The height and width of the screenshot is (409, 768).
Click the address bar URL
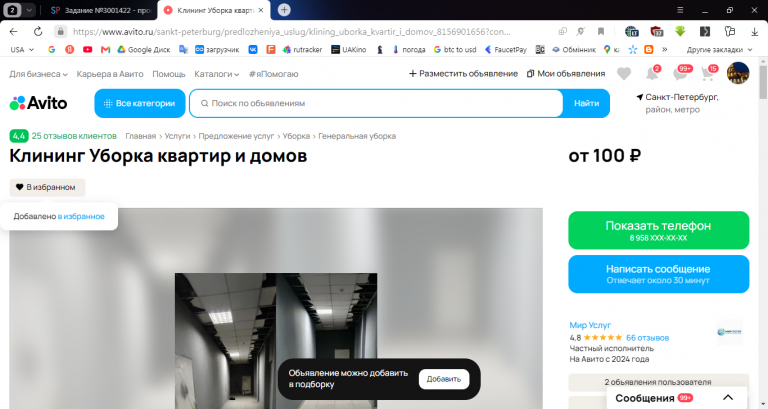291,32
